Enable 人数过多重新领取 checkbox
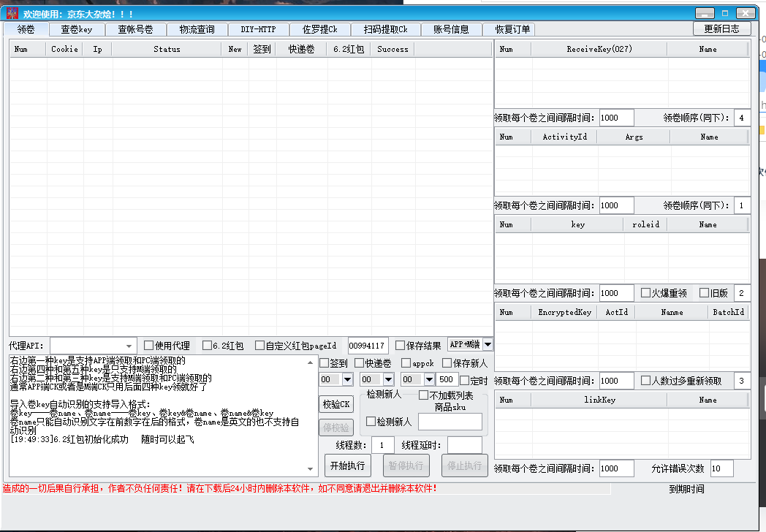Screen dimensions: 766x532 pyautogui.click(x=646, y=381)
